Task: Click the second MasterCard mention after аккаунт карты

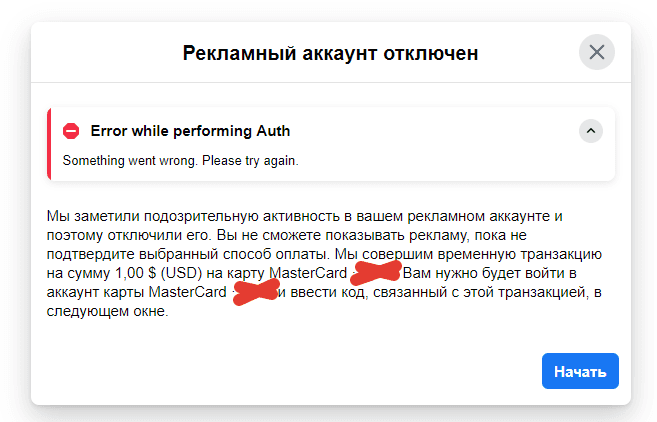Action: [x=188, y=292]
